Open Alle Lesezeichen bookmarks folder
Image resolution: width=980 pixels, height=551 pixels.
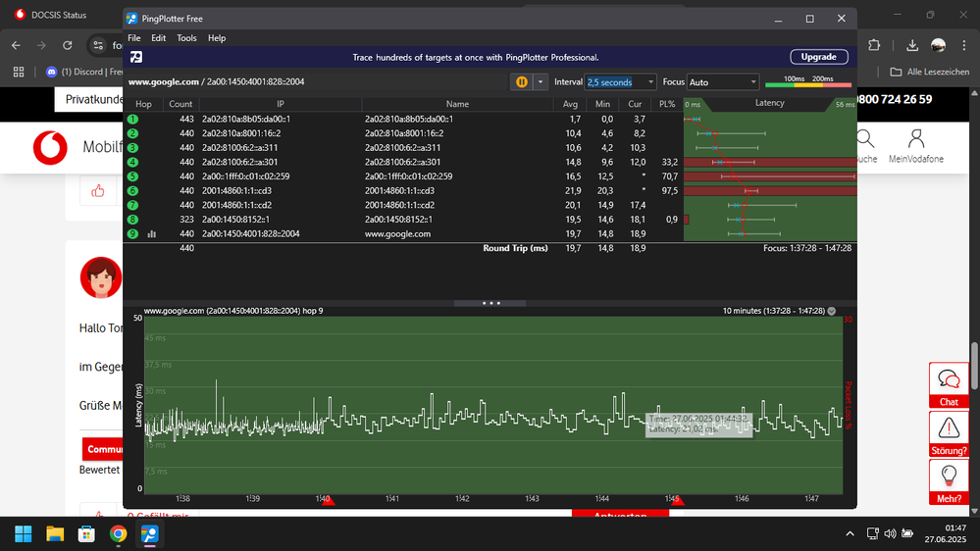pyautogui.click(x=929, y=72)
